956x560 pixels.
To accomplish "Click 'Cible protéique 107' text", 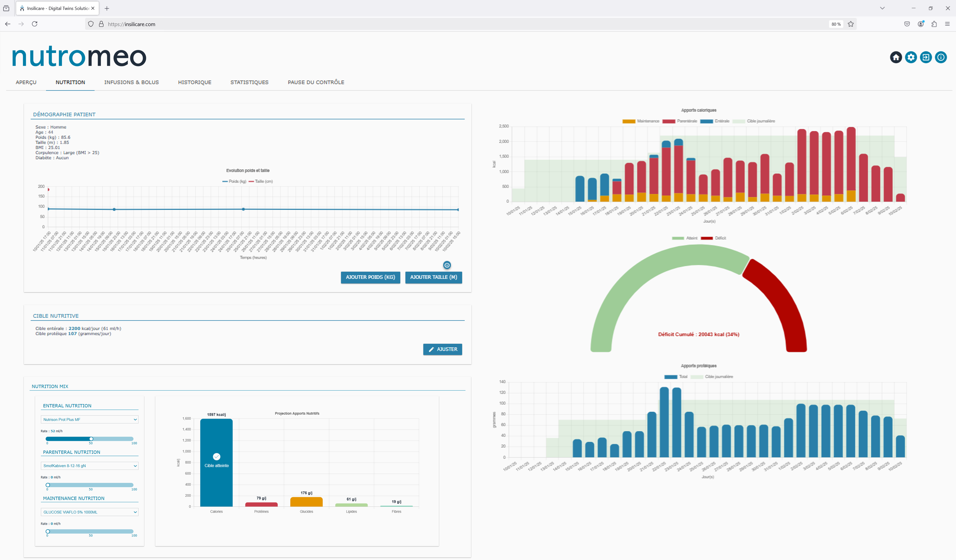I will click(73, 334).
